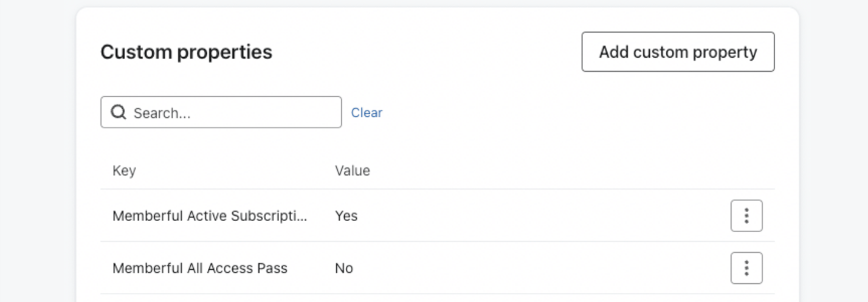Click the Clear link beside search
The image size is (868, 302).
(x=367, y=112)
